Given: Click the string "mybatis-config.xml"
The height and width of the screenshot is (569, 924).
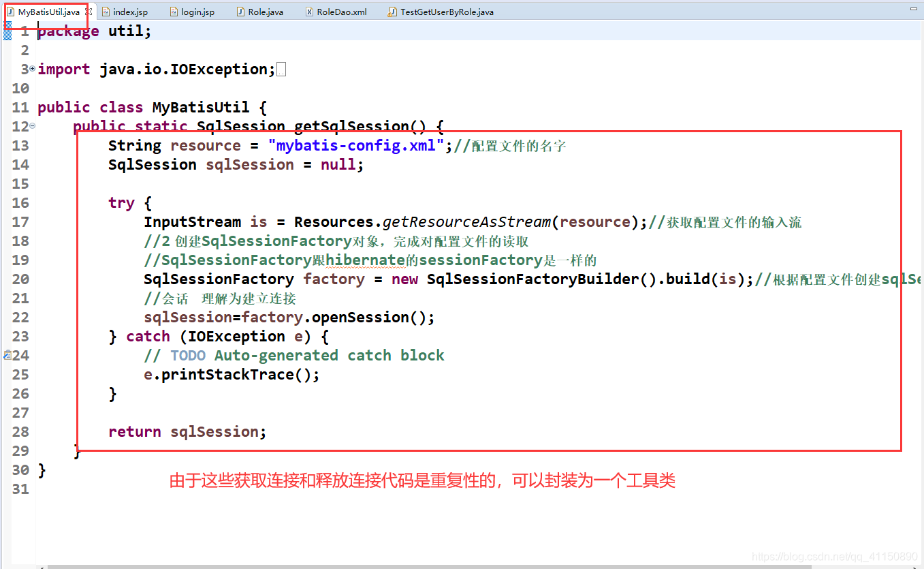Looking at the screenshot, I should tap(356, 145).
